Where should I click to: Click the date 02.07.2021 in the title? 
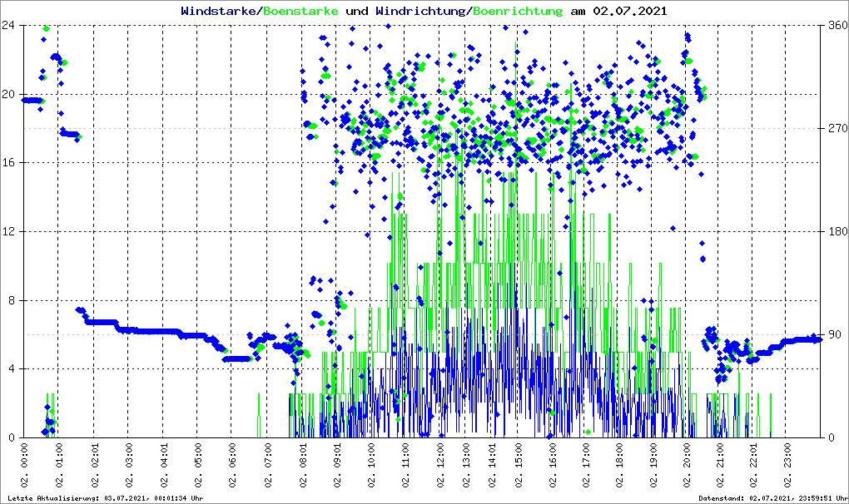coord(628,12)
